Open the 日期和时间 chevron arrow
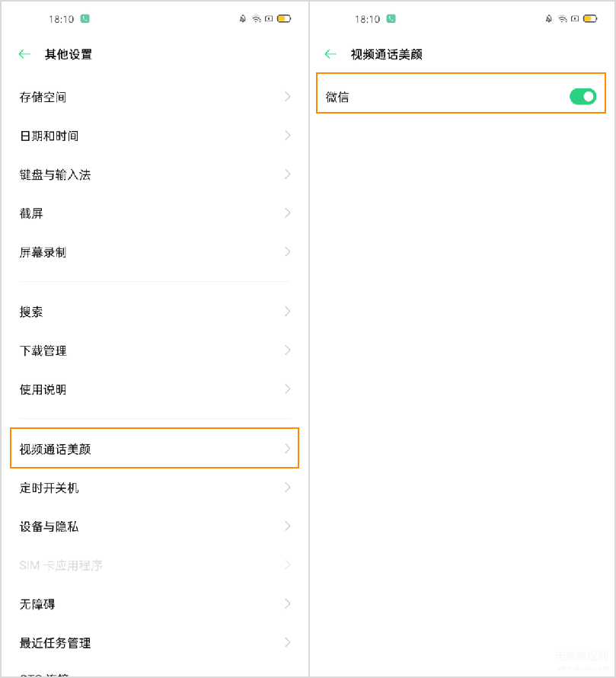 pos(287,136)
